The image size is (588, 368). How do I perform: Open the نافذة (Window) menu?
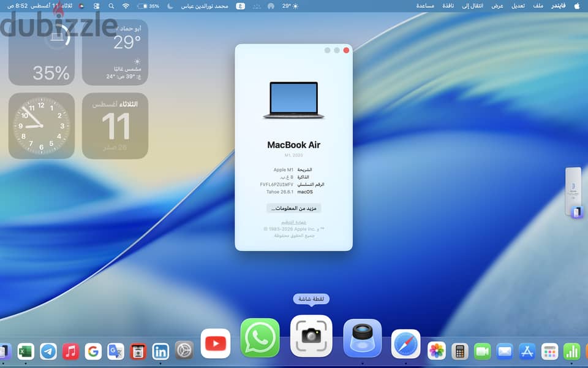click(448, 6)
